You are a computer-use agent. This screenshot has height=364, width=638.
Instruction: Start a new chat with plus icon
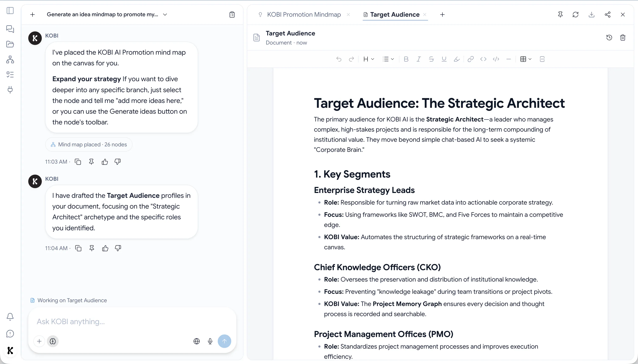pyautogui.click(x=32, y=15)
